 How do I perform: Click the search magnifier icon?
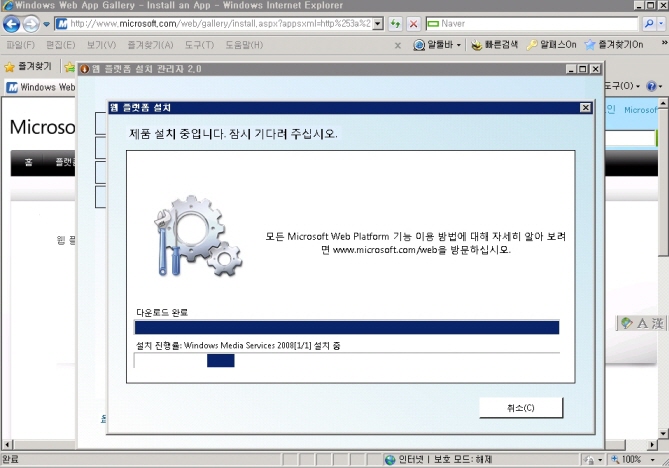click(x=649, y=24)
